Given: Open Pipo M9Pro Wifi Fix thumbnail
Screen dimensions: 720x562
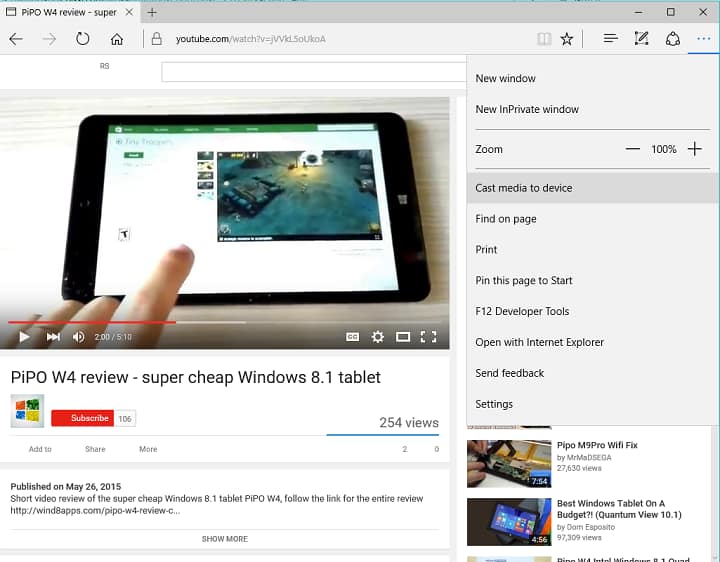Looking at the screenshot, I should (509, 464).
